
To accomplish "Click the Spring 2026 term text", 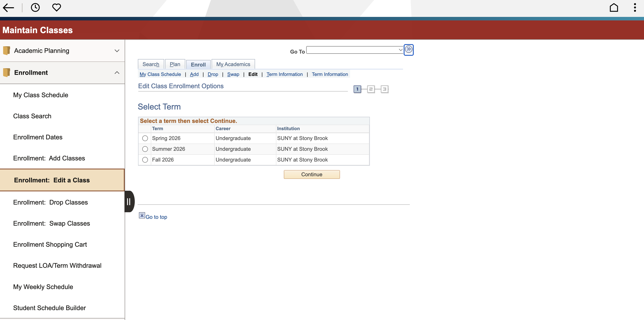I will (x=166, y=138).
